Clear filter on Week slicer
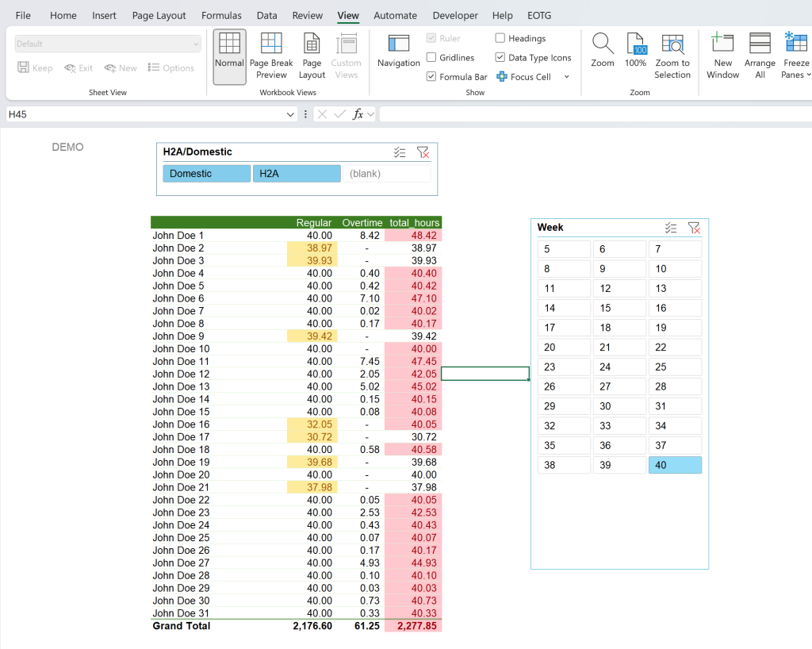812x649 pixels. (694, 228)
